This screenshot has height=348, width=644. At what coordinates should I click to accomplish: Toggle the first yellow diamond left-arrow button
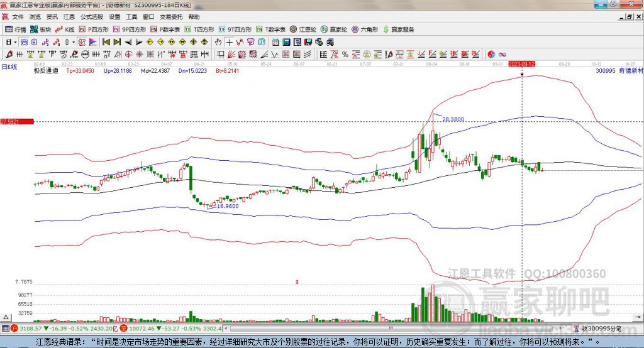[150, 42]
